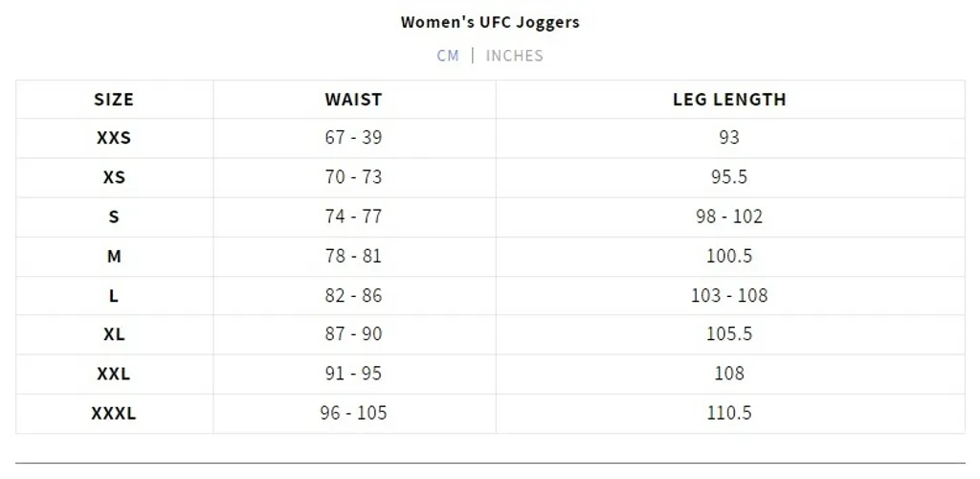
Task: Switch size chart to INCHES units
Action: 514,56
